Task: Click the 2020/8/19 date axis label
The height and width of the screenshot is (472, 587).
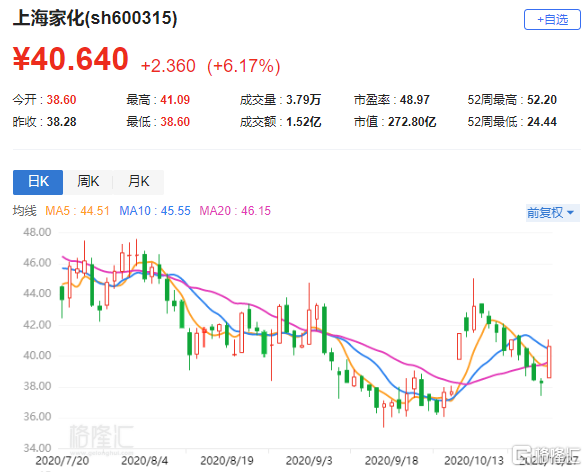Action: tap(227, 461)
